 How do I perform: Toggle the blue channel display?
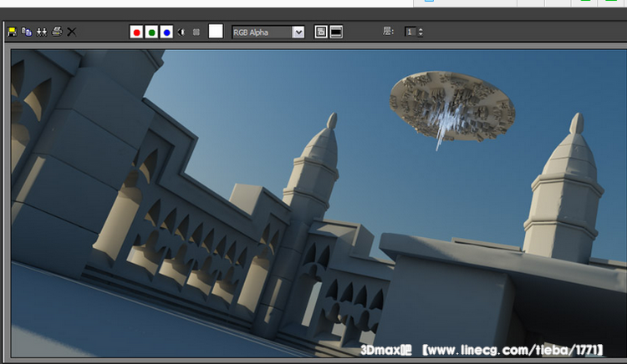[x=166, y=32]
